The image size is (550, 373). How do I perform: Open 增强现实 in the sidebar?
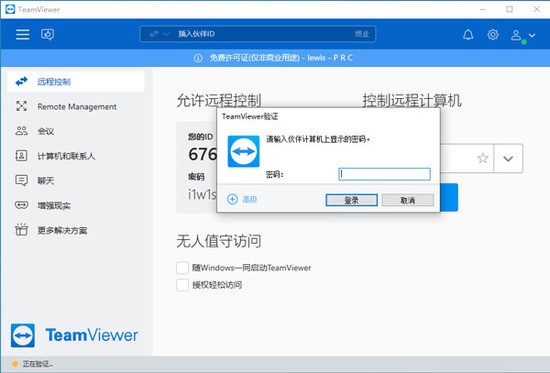[76, 205]
